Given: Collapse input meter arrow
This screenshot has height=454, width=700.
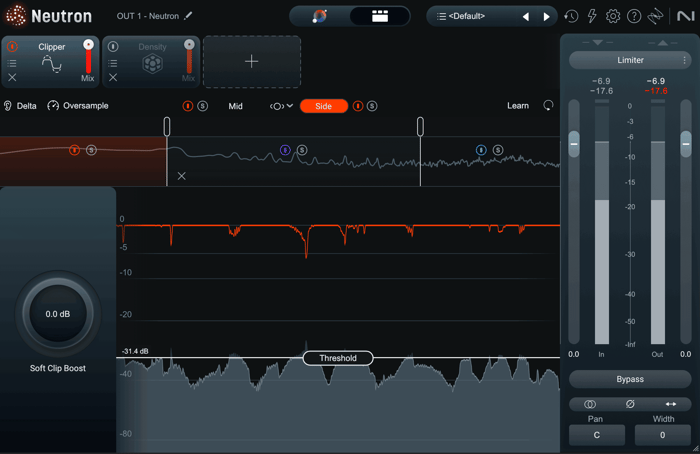Looking at the screenshot, I should point(598,42).
